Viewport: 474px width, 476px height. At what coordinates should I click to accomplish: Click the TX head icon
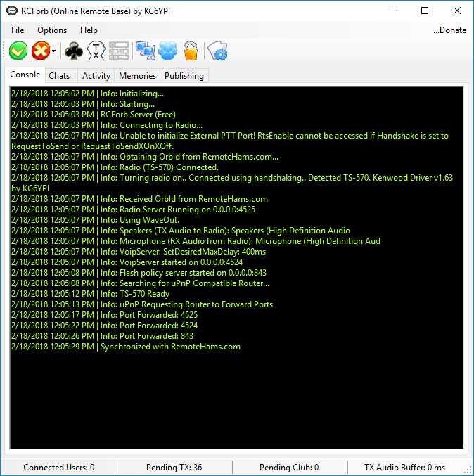[x=96, y=51]
